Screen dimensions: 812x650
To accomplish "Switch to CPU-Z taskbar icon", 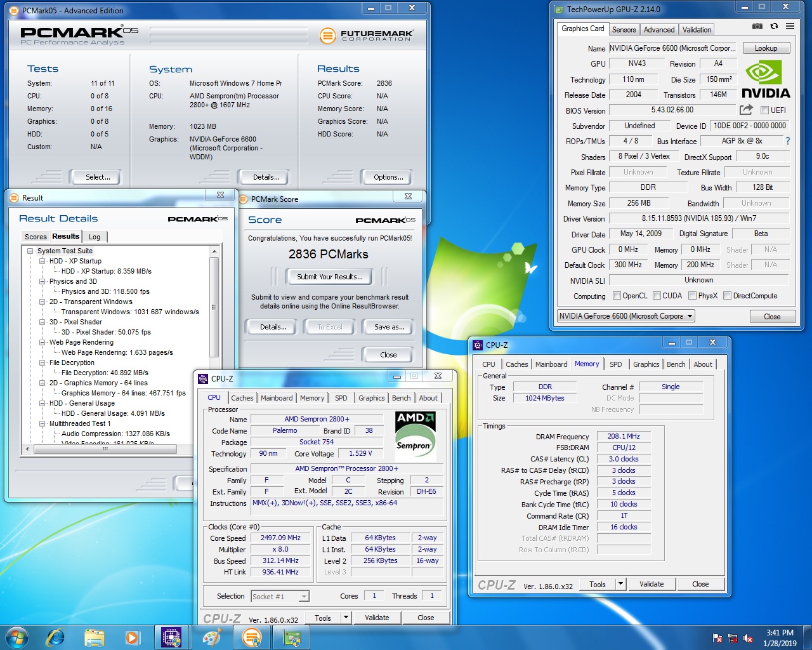I will pos(171,637).
